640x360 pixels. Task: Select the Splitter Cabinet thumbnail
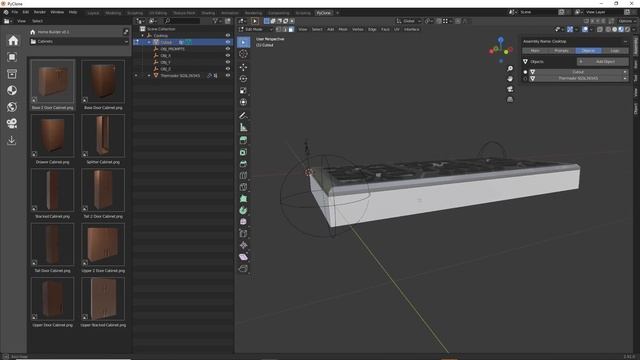(x=103, y=136)
